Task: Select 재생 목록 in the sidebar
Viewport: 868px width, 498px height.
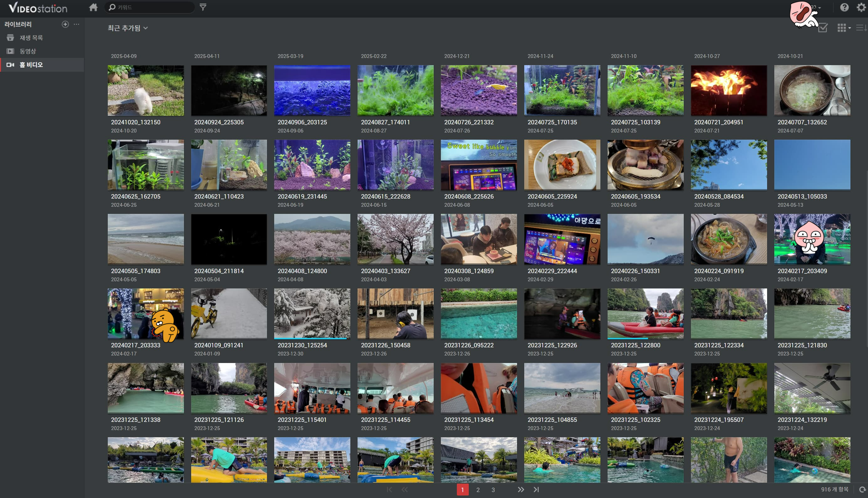Action: coord(31,38)
